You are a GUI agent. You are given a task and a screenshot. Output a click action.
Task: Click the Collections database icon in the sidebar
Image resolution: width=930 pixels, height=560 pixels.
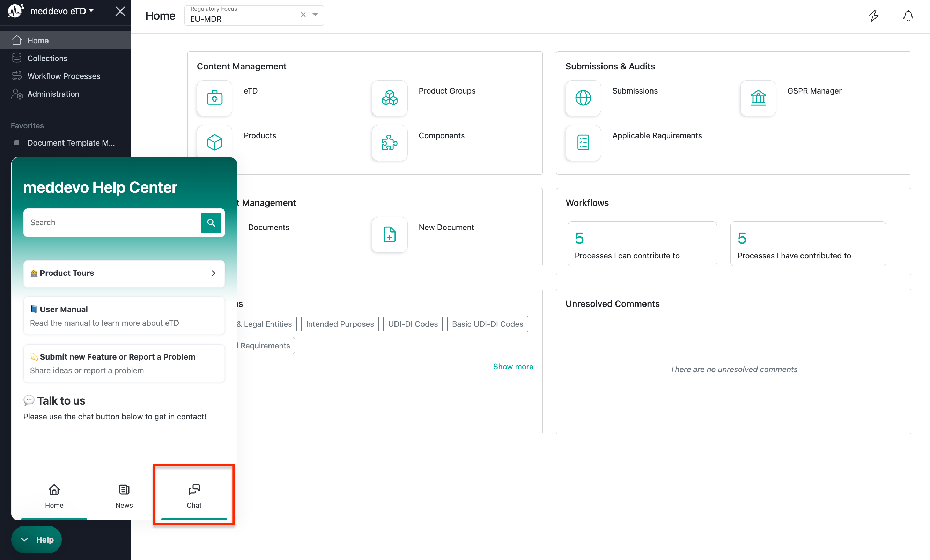pos(17,58)
